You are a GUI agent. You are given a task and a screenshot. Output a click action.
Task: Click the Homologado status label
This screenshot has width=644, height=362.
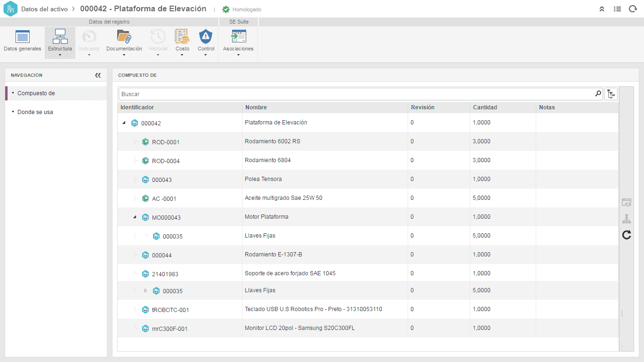[x=247, y=9]
